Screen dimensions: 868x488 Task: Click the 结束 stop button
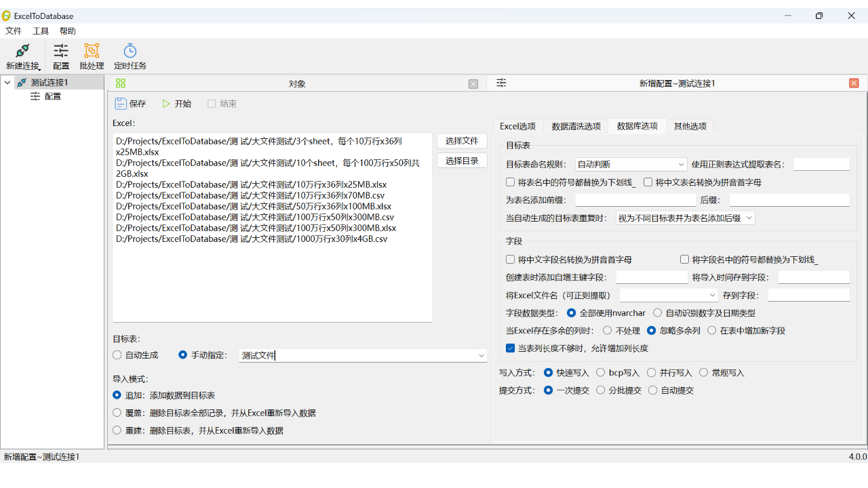(x=222, y=104)
